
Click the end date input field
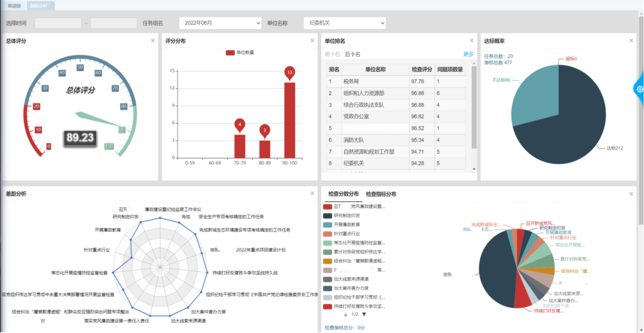114,23
